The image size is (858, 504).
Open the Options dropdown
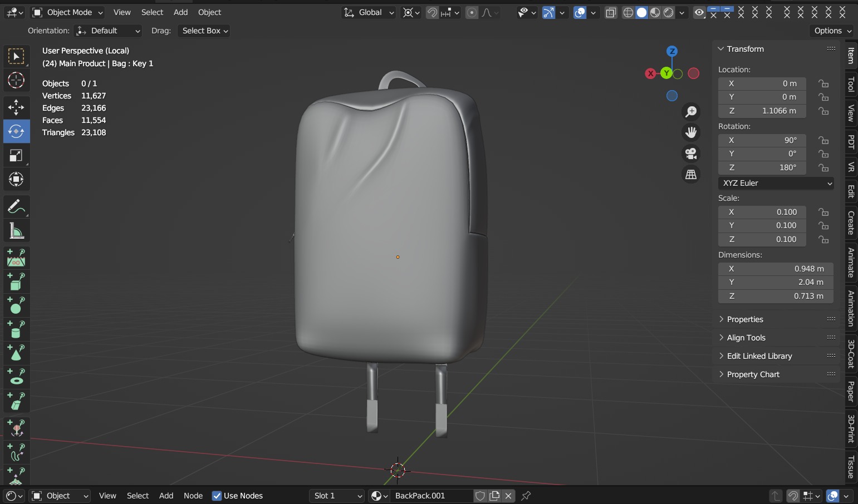pos(832,31)
